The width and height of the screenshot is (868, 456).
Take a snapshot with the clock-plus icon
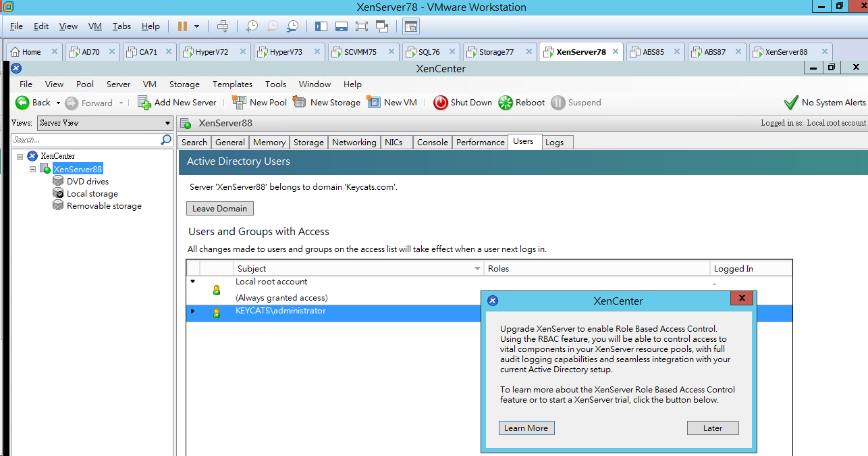coord(251,26)
